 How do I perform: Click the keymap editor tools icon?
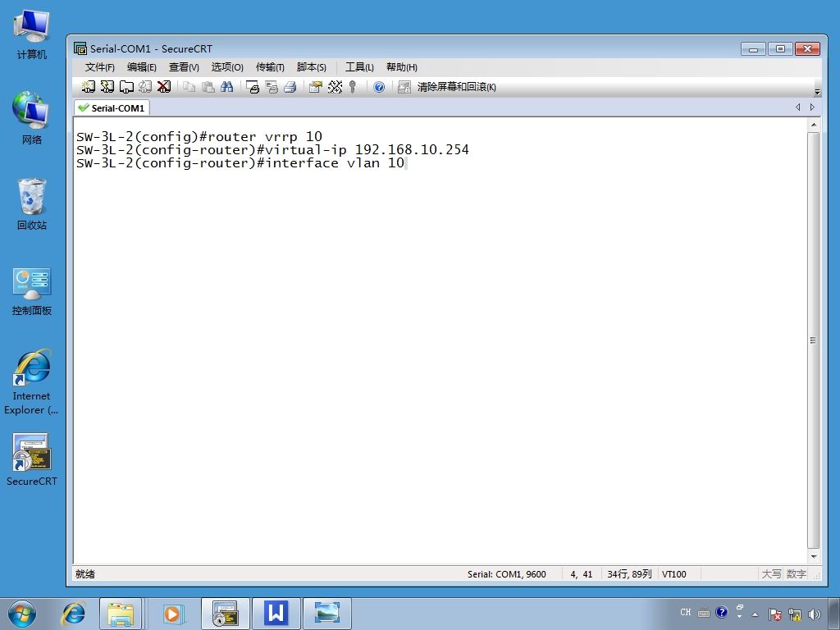[x=335, y=87]
